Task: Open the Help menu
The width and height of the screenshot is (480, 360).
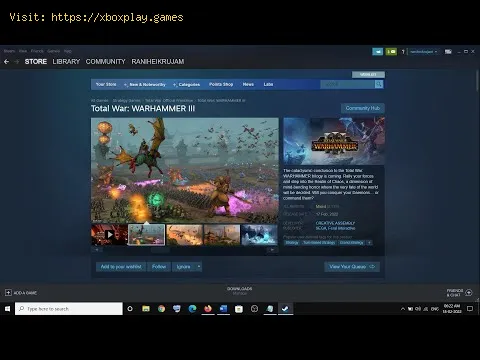Action: point(68,51)
